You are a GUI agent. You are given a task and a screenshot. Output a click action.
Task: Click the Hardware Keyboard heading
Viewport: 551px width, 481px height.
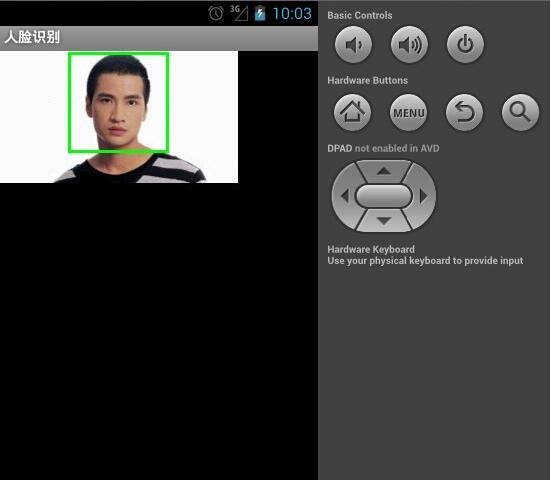point(371,249)
